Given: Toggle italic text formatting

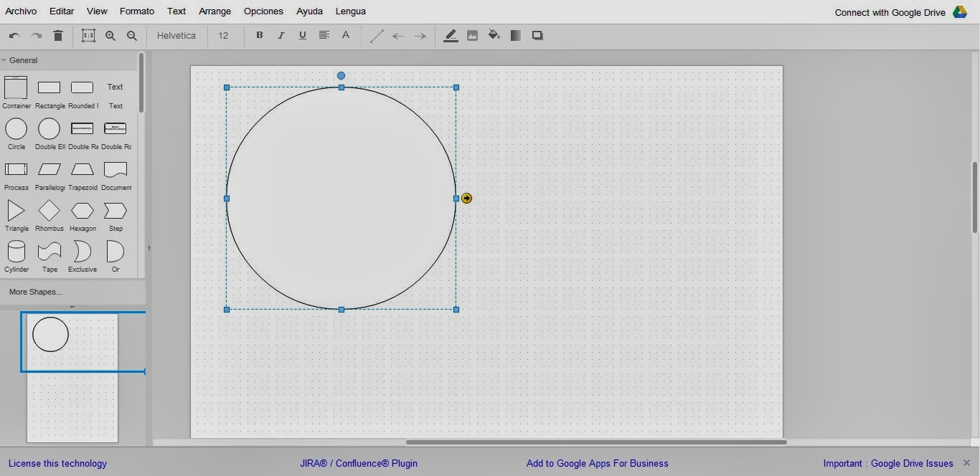Looking at the screenshot, I should (x=281, y=35).
